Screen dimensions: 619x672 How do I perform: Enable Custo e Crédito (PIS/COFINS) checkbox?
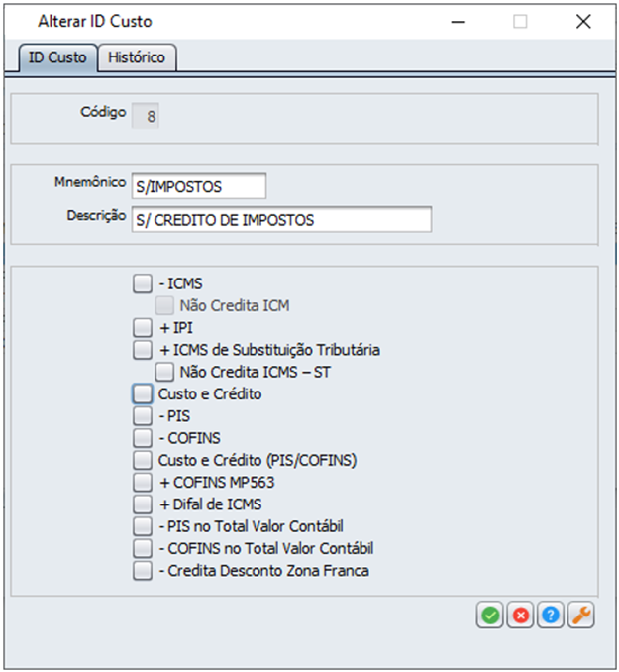point(143,460)
